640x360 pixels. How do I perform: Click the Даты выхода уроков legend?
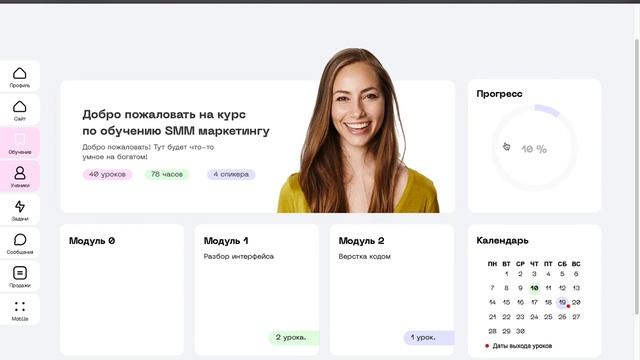tap(518, 346)
